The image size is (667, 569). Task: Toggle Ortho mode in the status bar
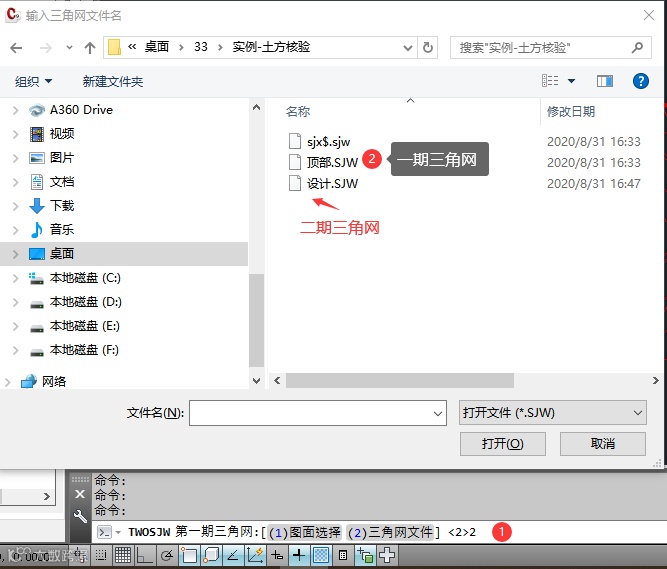(145, 555)
